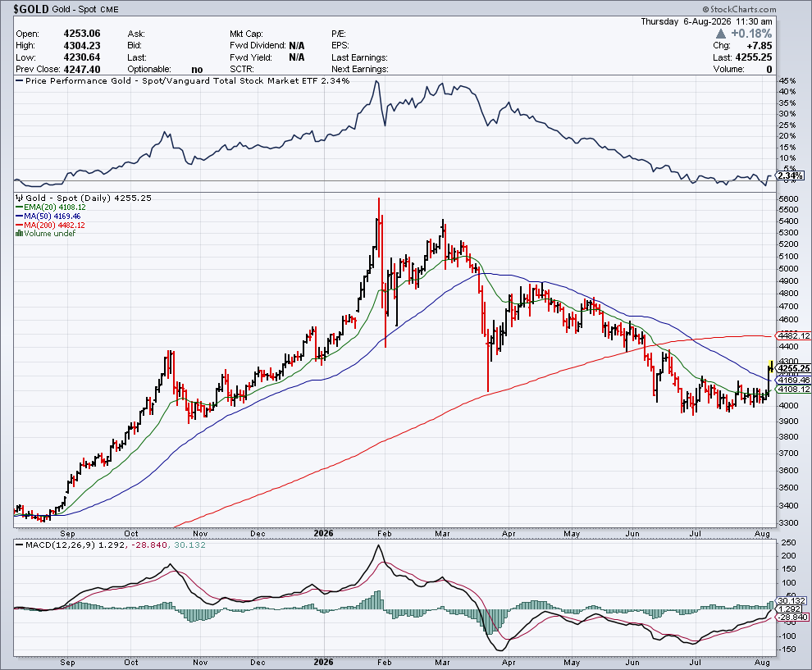Click the Volume undef legend icon
Screen dimensions: 812x670
tap(20, 234)
